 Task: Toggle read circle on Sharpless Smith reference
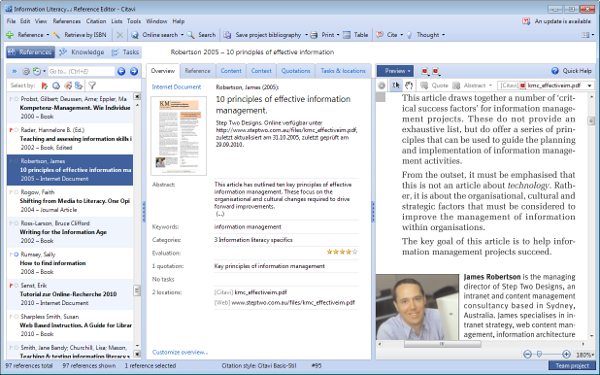pos(16,316)
